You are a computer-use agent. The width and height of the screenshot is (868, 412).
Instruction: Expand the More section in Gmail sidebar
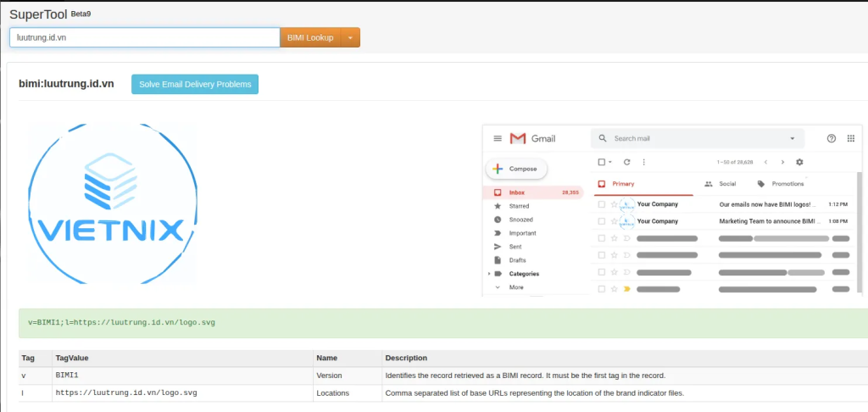pyautogui.click(x=515, y=287)
